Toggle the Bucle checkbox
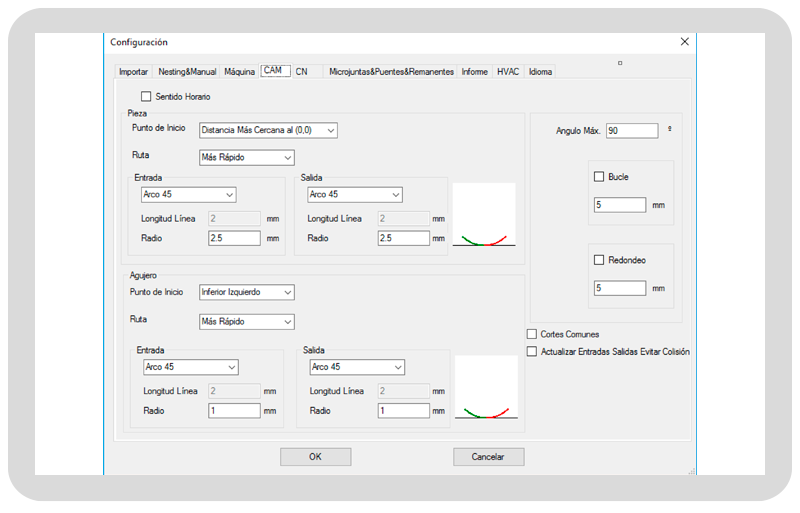Screen dimensions: 800x513 (599, 177)
